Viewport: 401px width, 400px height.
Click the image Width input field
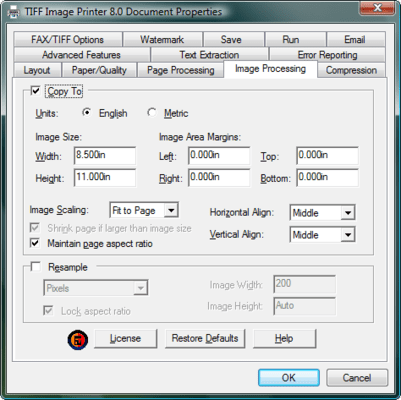click(x=105, y=155)
